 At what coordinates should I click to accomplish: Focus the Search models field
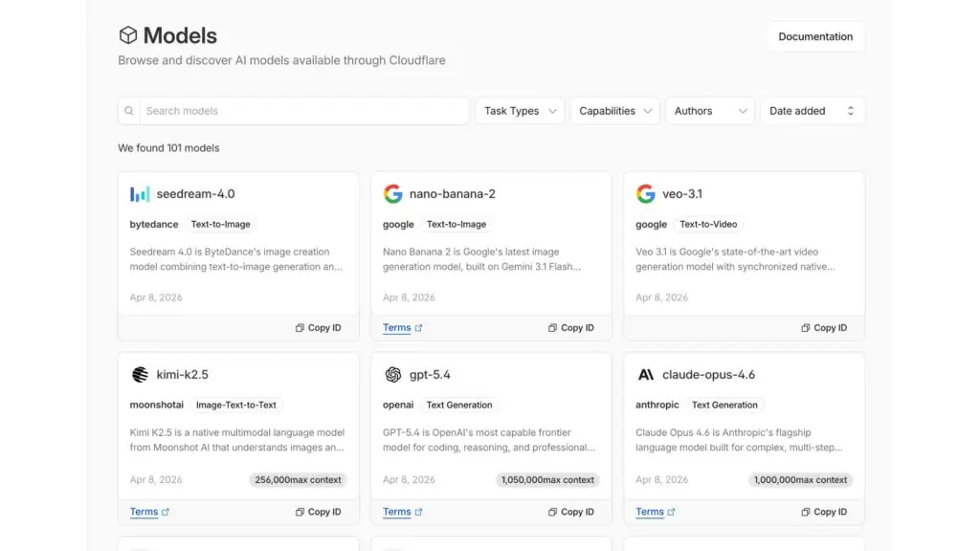(303, 111)
